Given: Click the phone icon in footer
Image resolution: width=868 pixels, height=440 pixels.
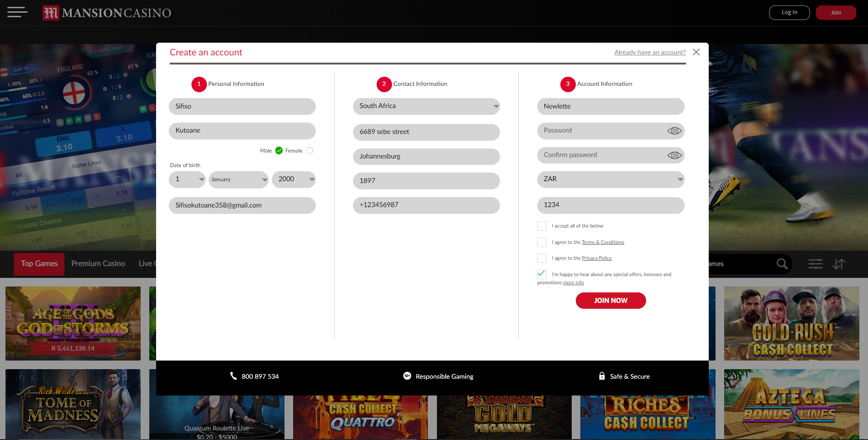Looking at the screenshot, I should point(234,376).
